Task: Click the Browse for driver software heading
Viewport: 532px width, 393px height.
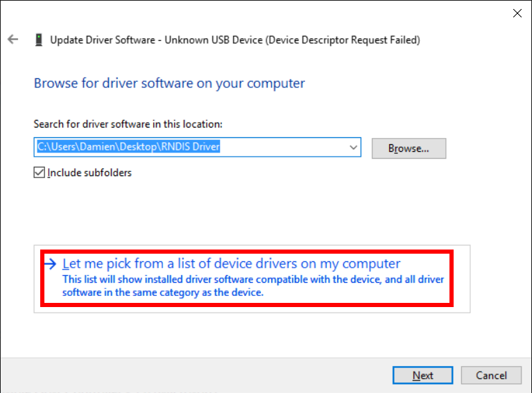Action: [169, 83]
